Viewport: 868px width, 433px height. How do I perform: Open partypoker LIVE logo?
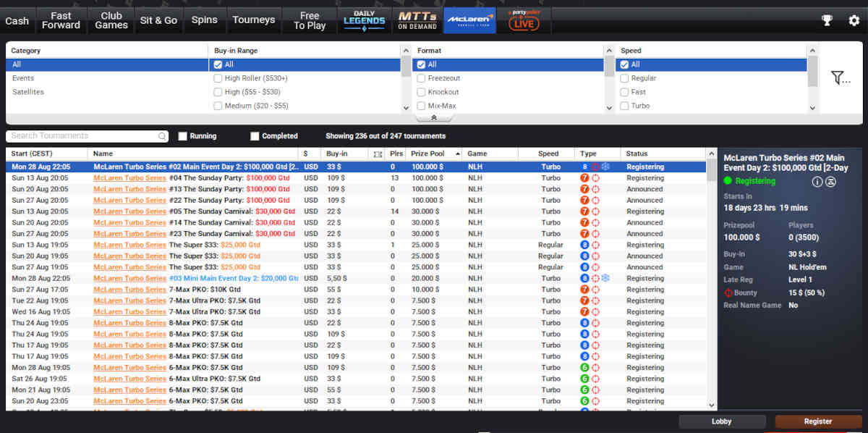[x=524, y=20]
